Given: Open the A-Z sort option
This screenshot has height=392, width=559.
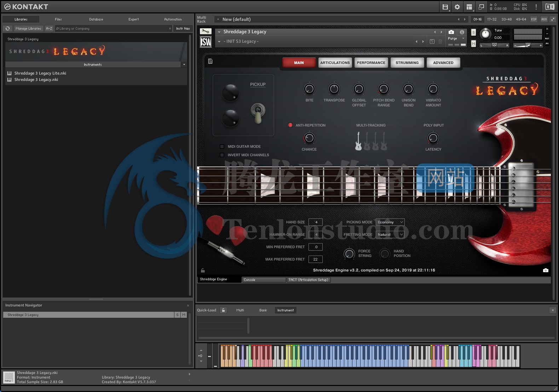Looking at the screenshot, I should (x=49, y=29).
